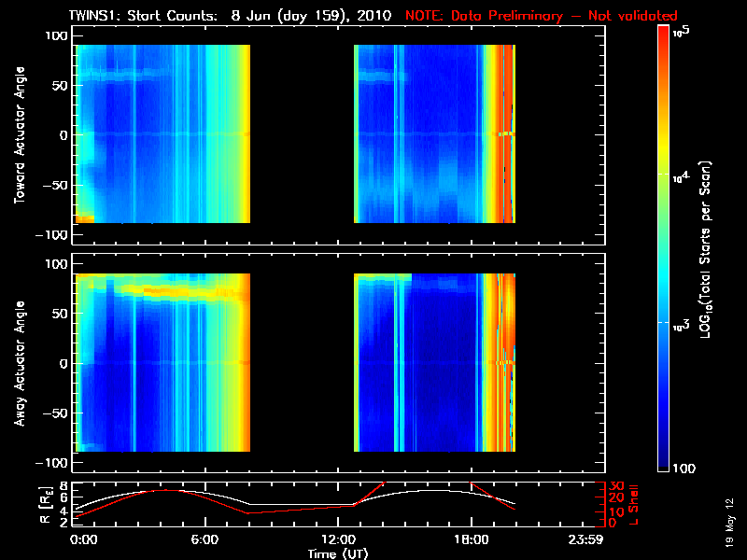Click the '0' tick on the Away Actuator Angle axis
Image resolution: width=747 pixels, height=560 pixels.
(x=64, y=364)
